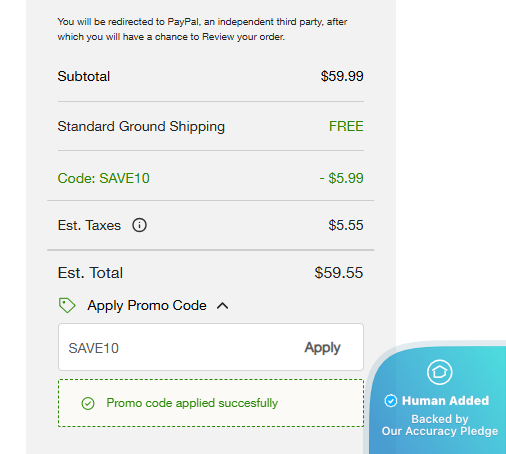Click the Est. Total amount $59.55
506x454 pixels.
coord(339,273)
